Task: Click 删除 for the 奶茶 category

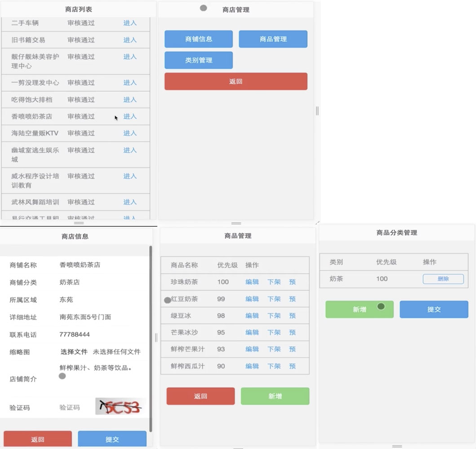Action: pyautogui.click(x=443, y=279)
